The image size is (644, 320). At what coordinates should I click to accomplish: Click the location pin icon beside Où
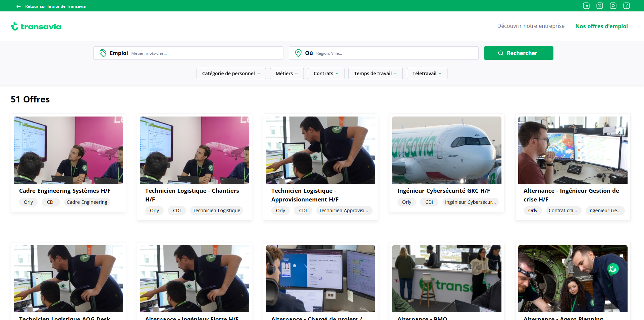point(298,53)
